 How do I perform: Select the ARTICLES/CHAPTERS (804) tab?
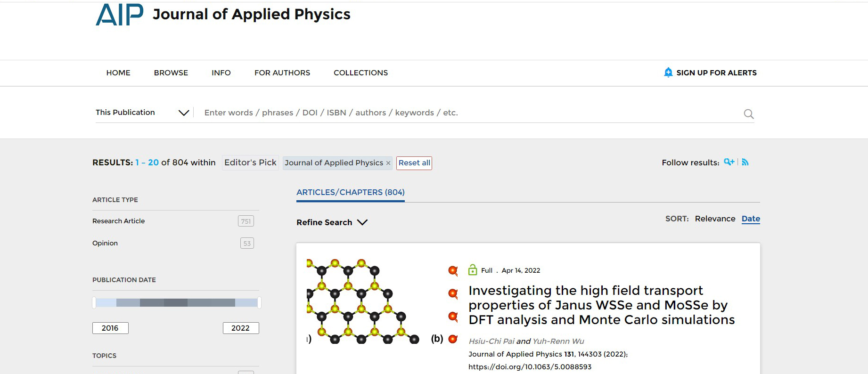coord(351,192)
